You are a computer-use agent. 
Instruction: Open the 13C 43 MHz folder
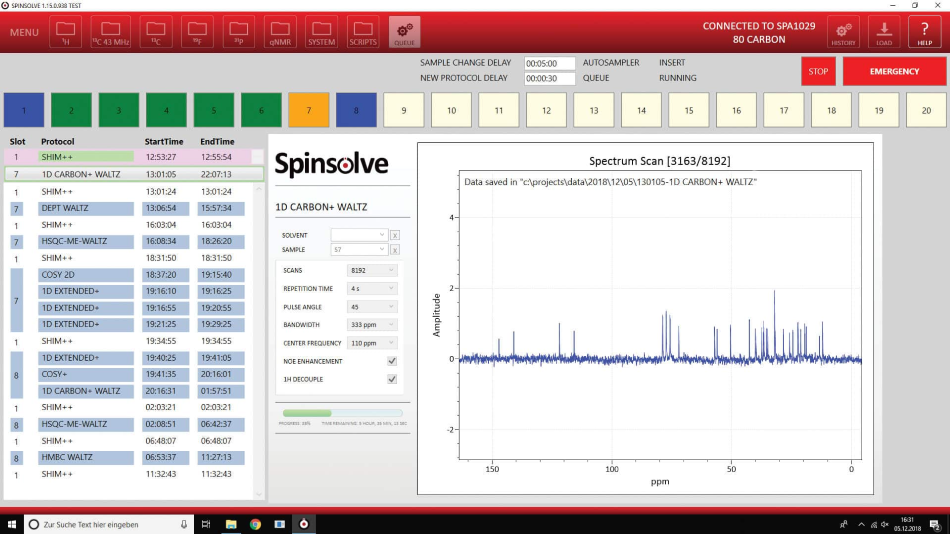coord(110,32)
